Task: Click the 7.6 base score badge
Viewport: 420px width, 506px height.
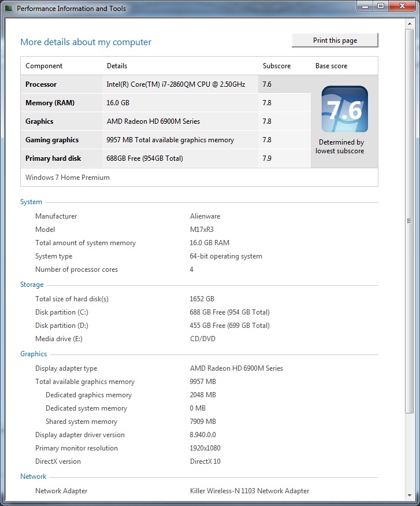Action: coord(344,109)
